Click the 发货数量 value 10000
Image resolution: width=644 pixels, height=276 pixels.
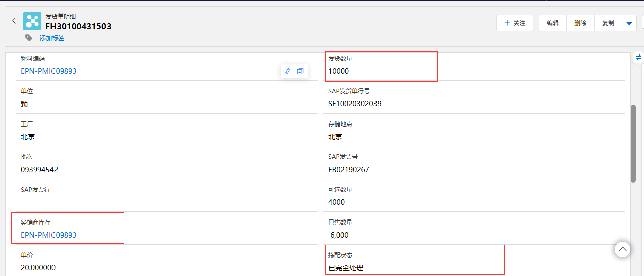tap(338, 71)
